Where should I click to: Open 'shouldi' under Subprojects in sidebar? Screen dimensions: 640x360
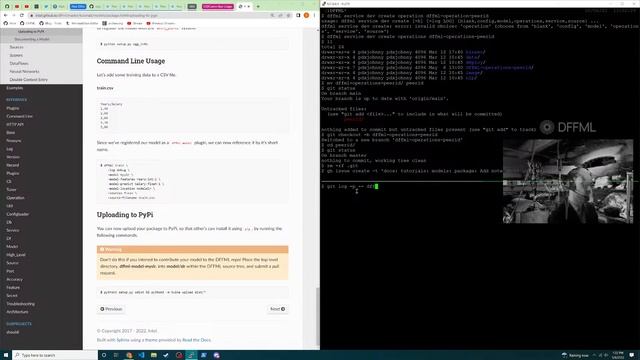12,332
